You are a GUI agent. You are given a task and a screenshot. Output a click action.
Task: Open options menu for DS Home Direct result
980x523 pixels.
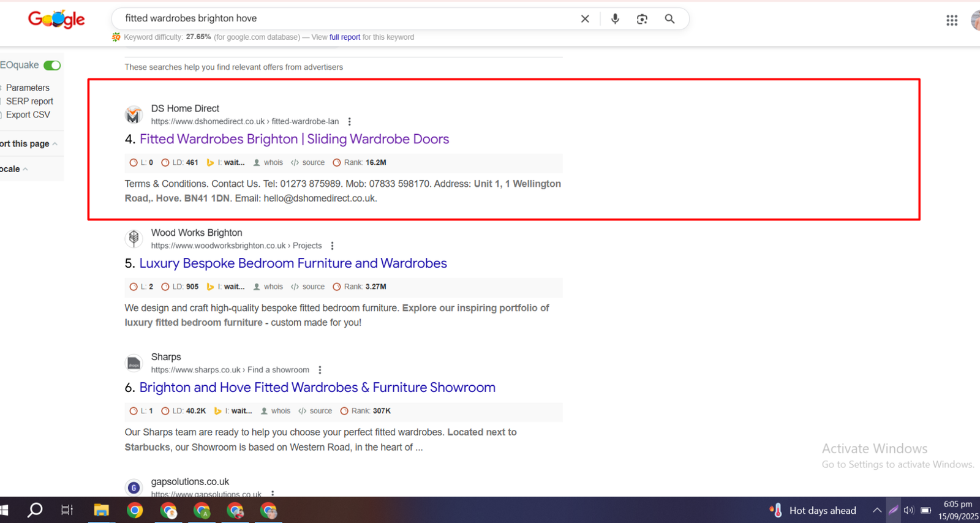point(350,122)
